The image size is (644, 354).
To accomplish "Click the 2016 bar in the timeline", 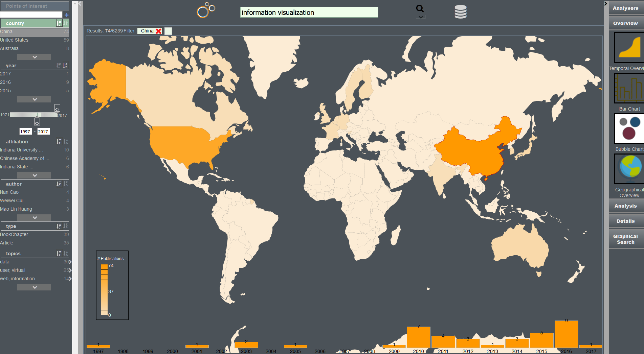I will click(566, 333).
